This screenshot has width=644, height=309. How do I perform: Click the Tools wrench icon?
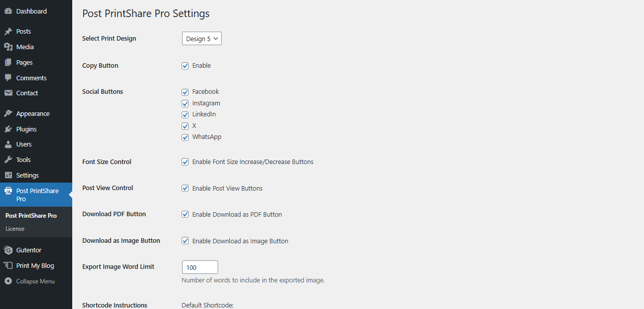8,160
